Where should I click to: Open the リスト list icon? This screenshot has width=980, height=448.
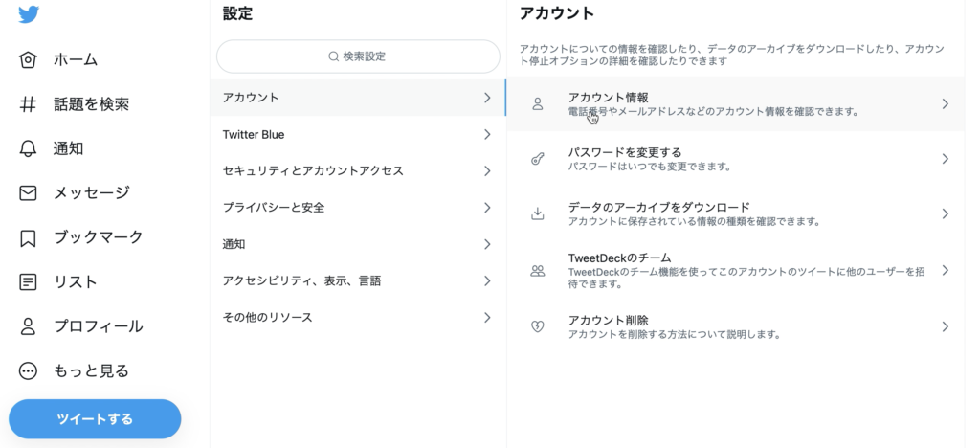pyautogui.click(x=28, y=282)
